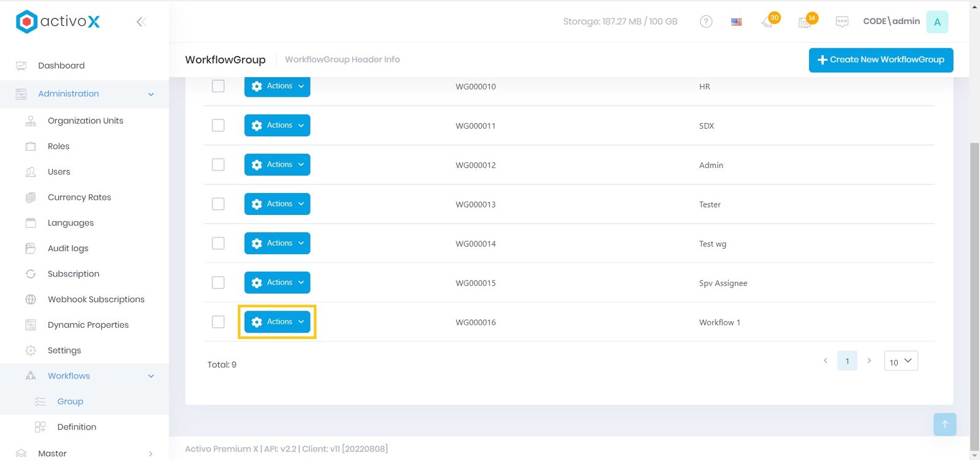
Task: Collapse the Administration menu chevron
Action: tap(151, 94)
